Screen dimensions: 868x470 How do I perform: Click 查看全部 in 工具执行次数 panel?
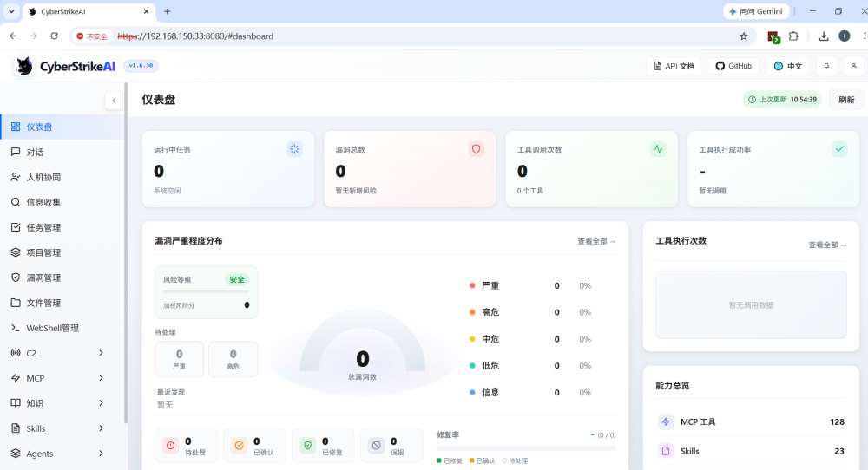[x=827, y=245]
